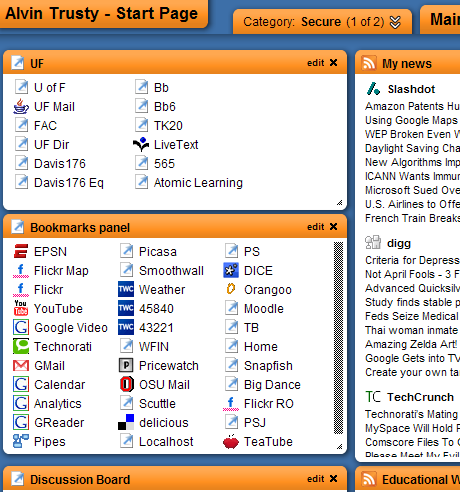Viewport: 460px width, 492px height.
Task: Open the Bb6 link in UF panel
Action: (x=165, y=107)
